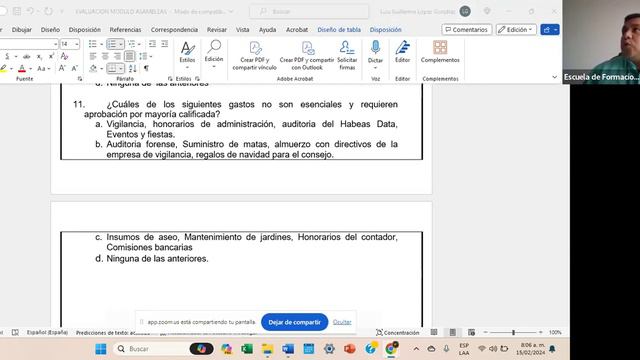Adjust the zoom level slider

pyautogui.click(x=513, y=333)
